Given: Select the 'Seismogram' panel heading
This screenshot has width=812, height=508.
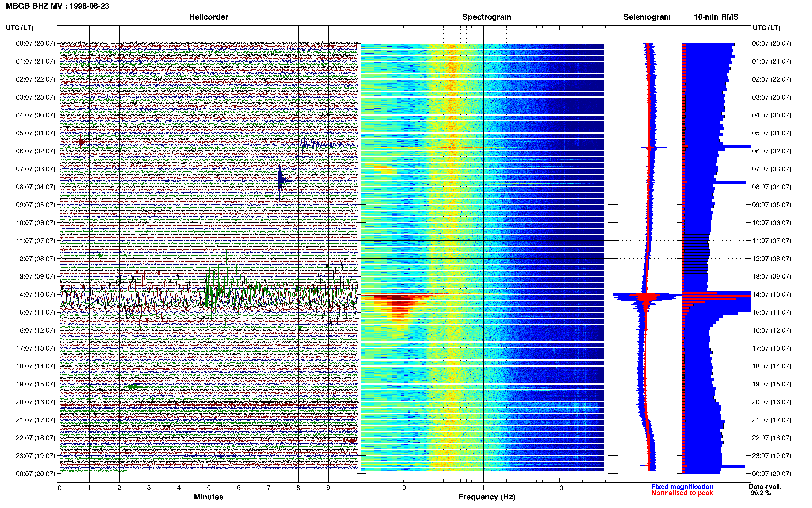Looking at the screenshot, I should coord(647,17).
